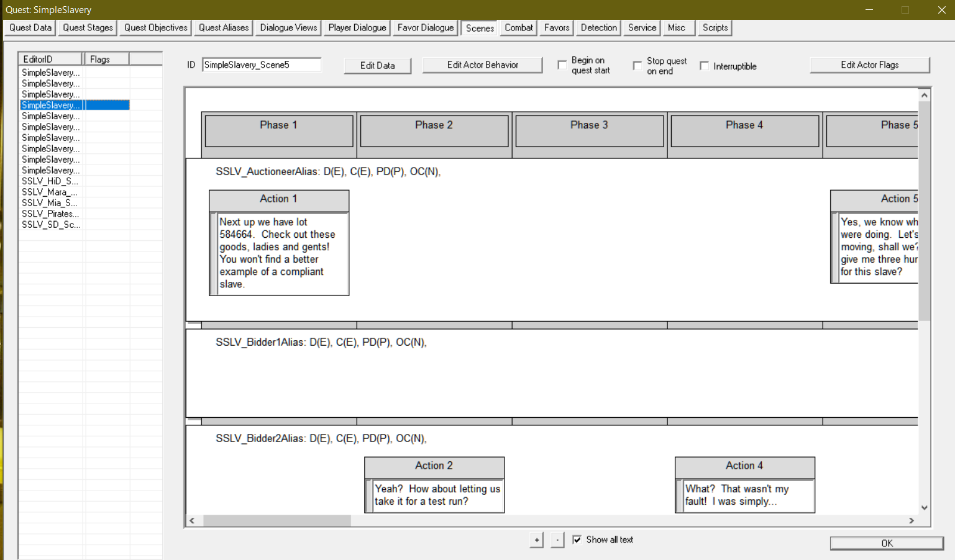Click Edit Actor Flags button

870,65
